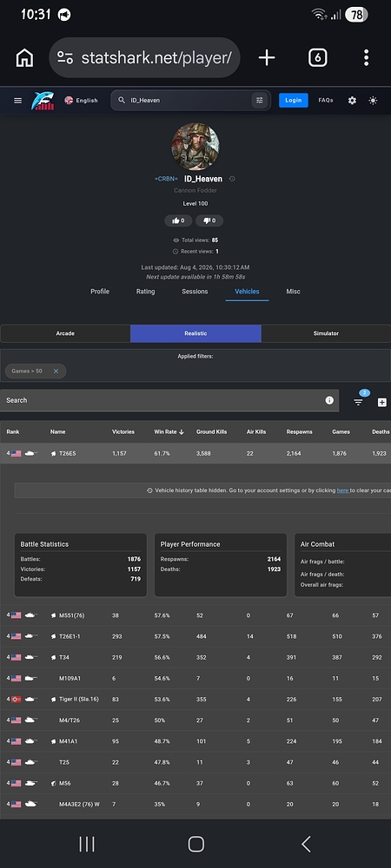Expand the T26E1-1 vehicle row
The height and width of the screenshot is (868, 391).
[x=195, y=636]
